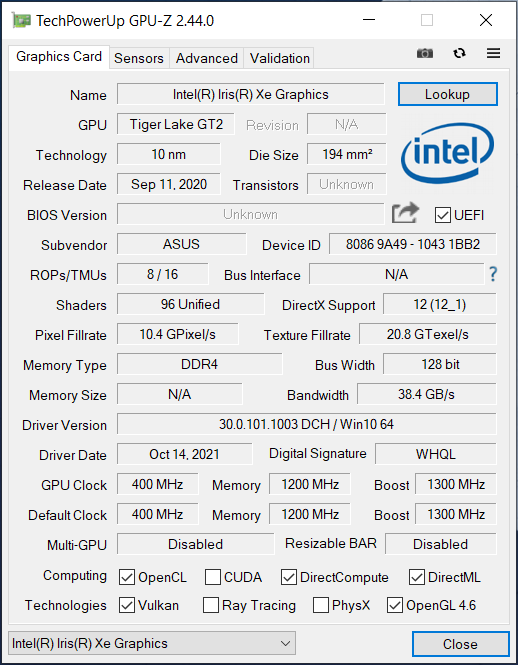Enable the CUDA checkbox
The image size is (518, 665).
point(213,577)
